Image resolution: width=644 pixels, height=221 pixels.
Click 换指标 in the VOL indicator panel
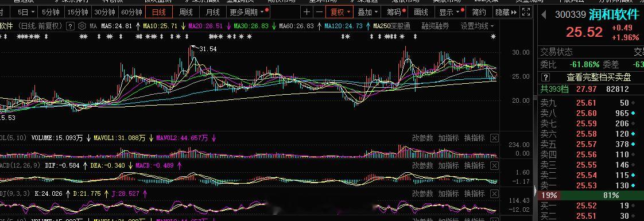point(474,138)
